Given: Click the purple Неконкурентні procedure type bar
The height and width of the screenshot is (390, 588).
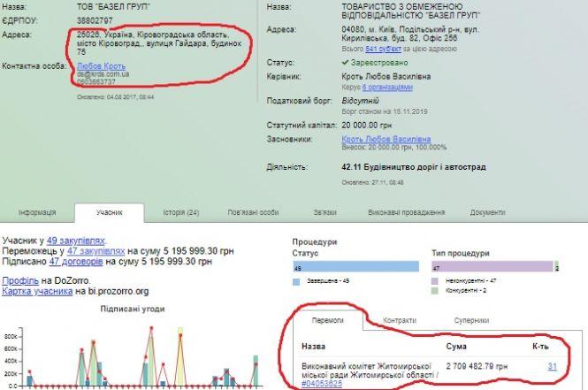Looking at the screenshot, I should click(491, 266).
